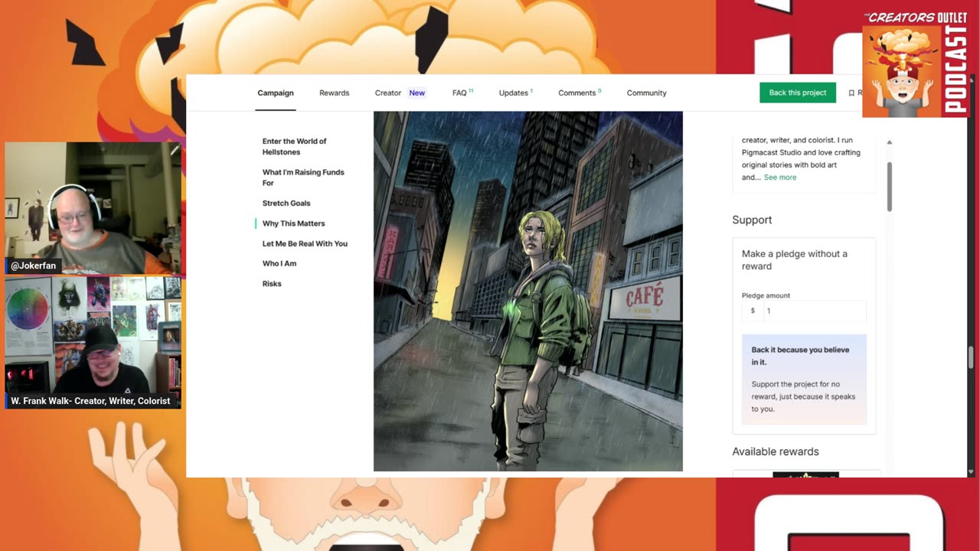Image resolution: width=980 pixels, height=551 pixels.
Task: Click the Available rewards heading
Action: (x=776, y=452)
